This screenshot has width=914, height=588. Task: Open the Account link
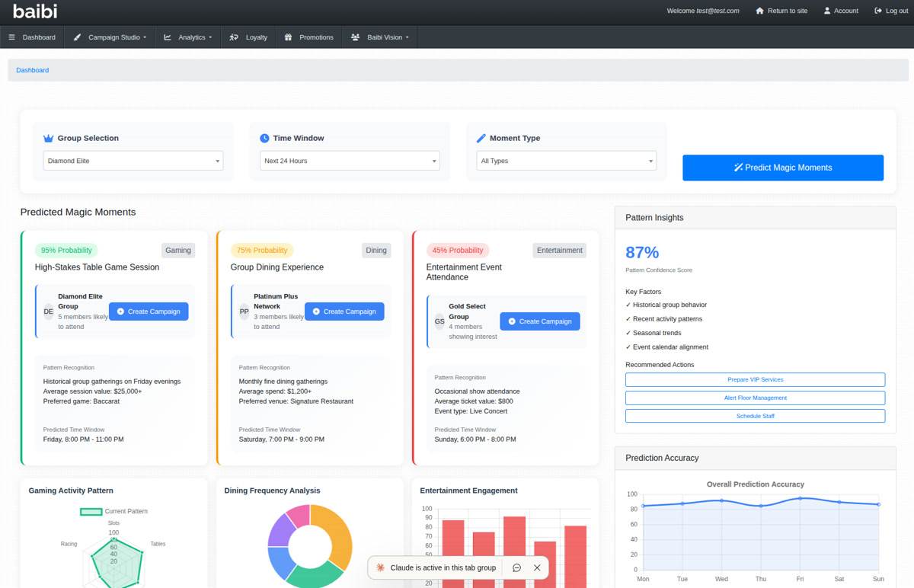(x=841, y=11)
